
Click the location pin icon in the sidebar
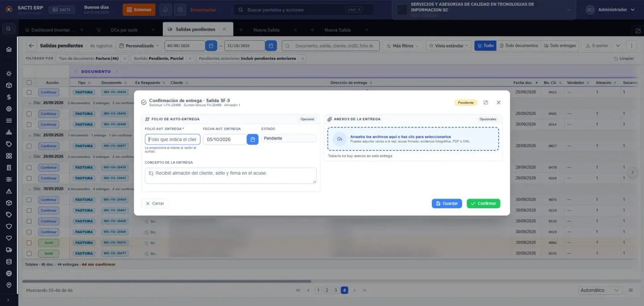click(9, 285)
